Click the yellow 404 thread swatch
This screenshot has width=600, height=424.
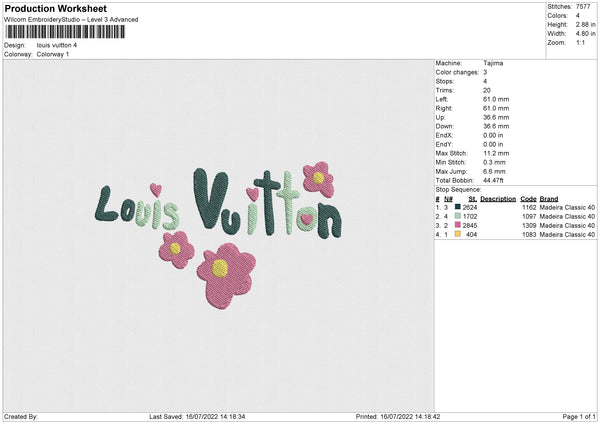coord(458,234)
